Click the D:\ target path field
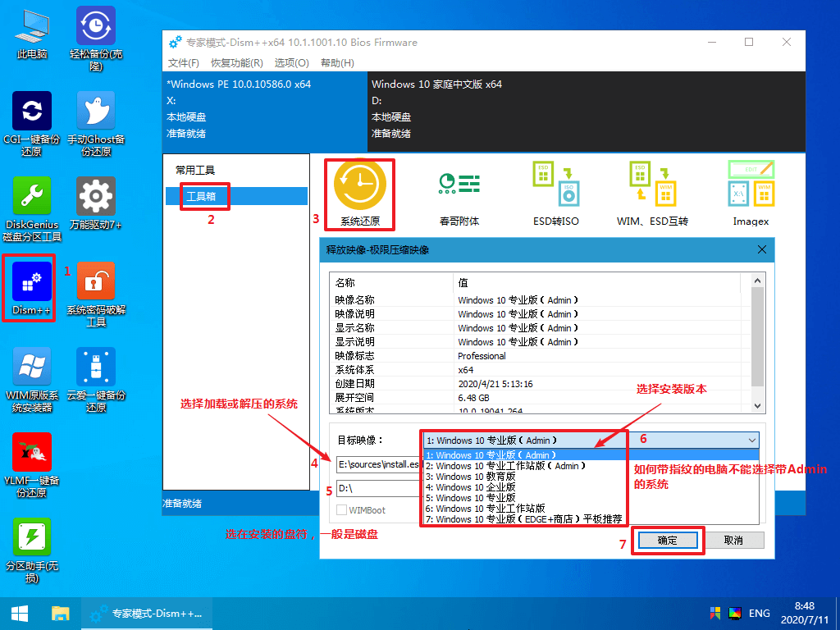The image size is (840, 630). coord(377,488)
